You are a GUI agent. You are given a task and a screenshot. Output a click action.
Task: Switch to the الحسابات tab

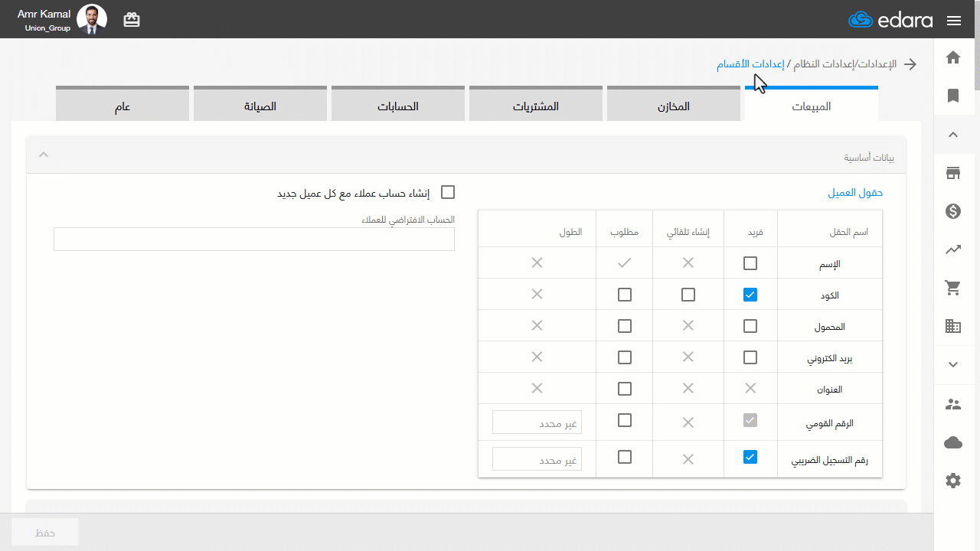tap(398, 104)
